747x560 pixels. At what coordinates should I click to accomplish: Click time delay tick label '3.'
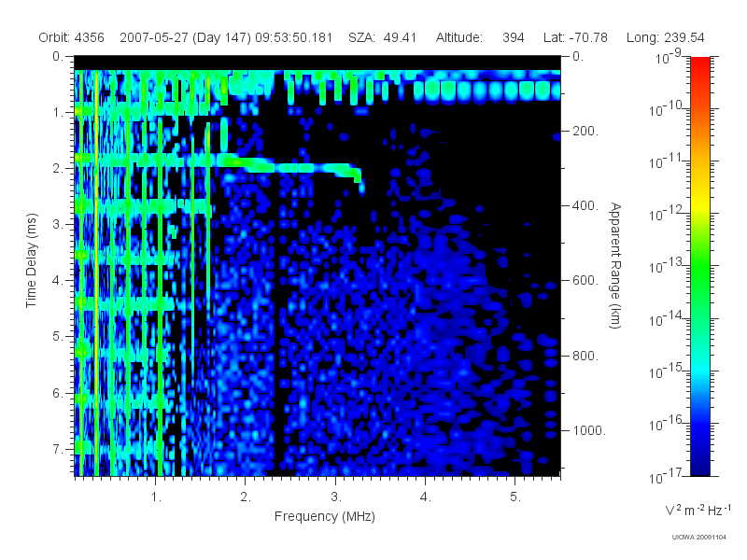click(58, 224)
